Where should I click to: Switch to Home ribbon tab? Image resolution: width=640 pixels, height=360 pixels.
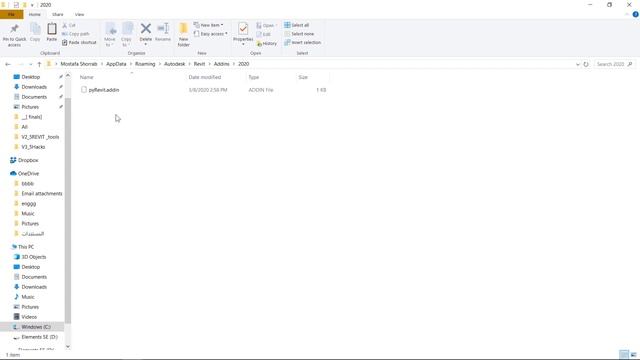[35, 14]
